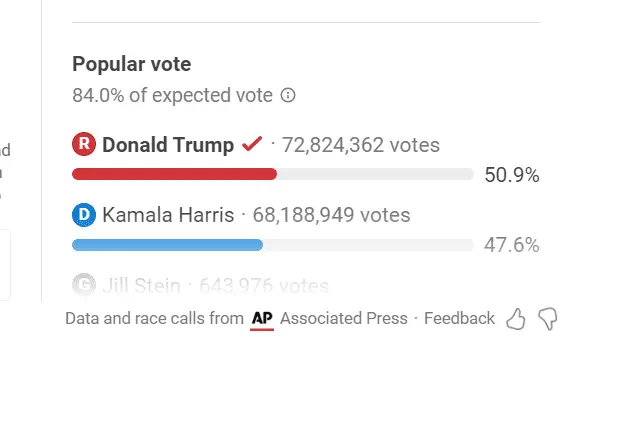639x448 pixels.
Task: Click the blue Democratic D badge
Action: click(84, 215)
